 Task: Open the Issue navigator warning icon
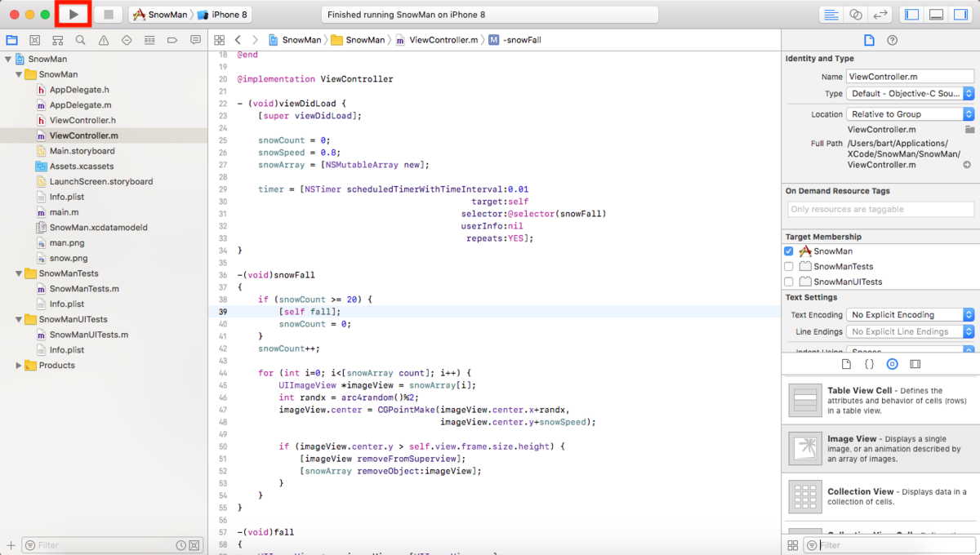pyautogui.click(x=103, y=39)
